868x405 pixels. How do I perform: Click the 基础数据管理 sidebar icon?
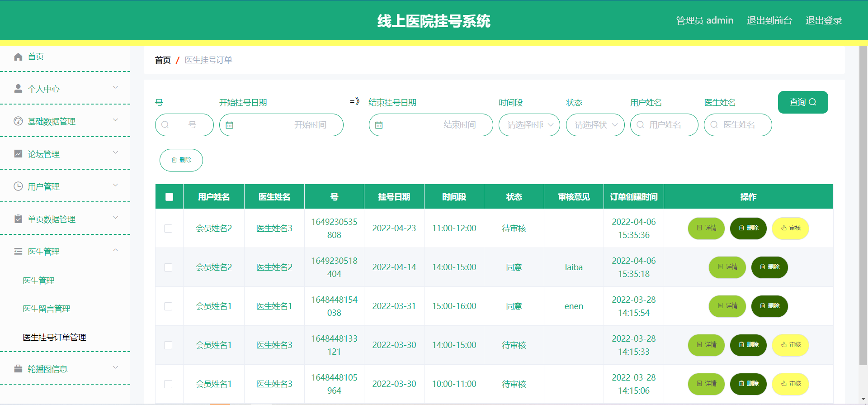pos(18,121)
